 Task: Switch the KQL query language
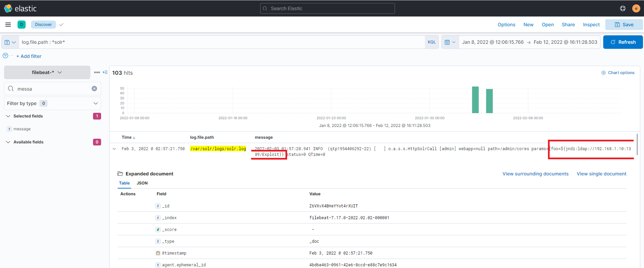click(x=431, y=42)
